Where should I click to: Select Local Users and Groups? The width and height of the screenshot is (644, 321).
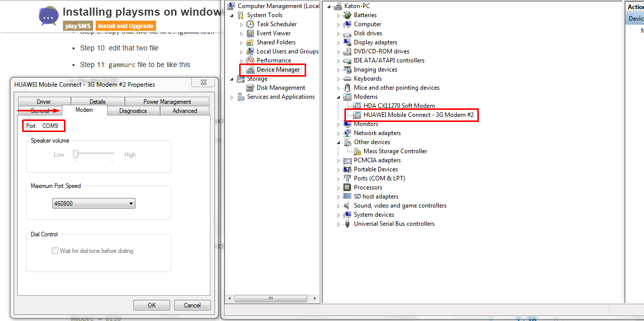pyautogui.click(x=288, y=51)
